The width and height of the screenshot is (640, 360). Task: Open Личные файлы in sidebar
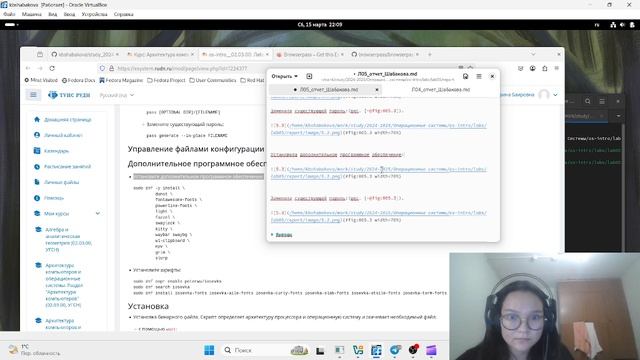[x=57, y=182]
